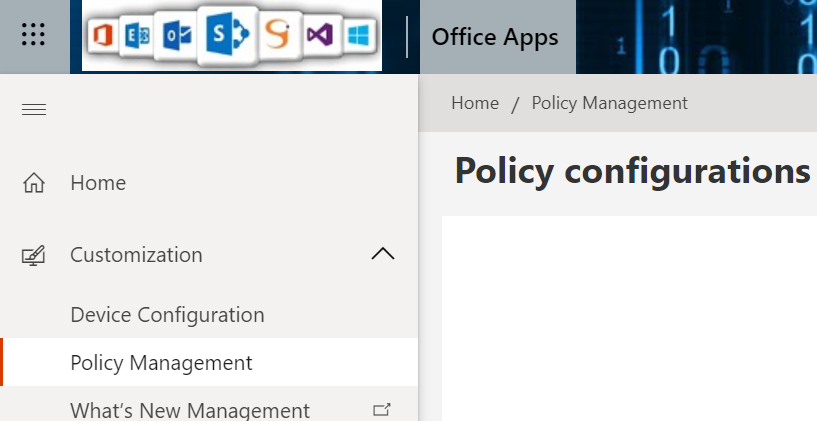Click the Outlook icon in the banner

pyautogui.click(x=177, y=37)
